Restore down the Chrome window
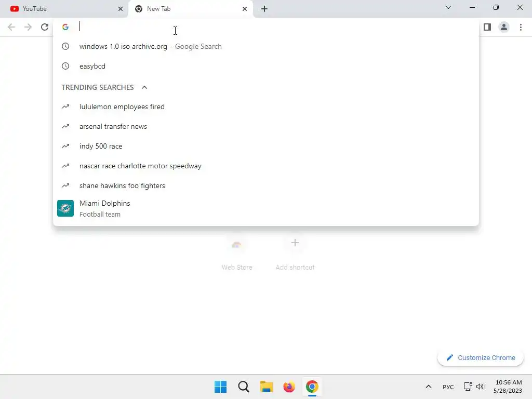Image resolution: width=532 pixels, height=399 pixels. click(x=496, y=7)
